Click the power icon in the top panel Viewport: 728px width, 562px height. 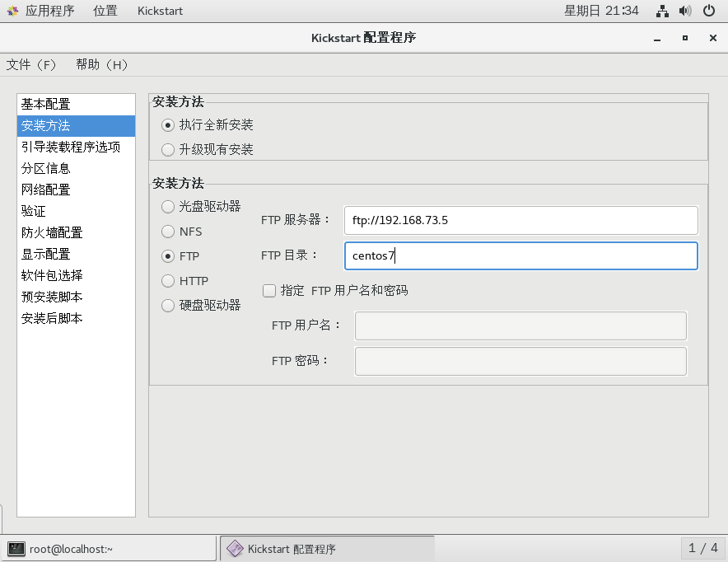(x=709, y=11)
